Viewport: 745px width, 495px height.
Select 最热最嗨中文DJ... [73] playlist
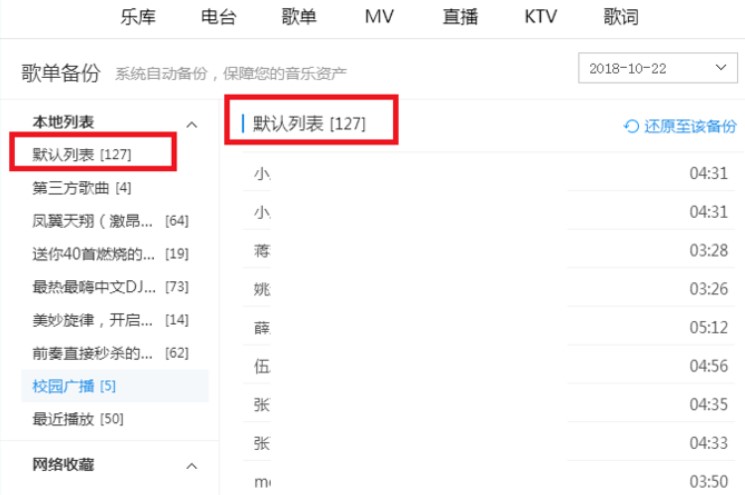coord(110,287)
